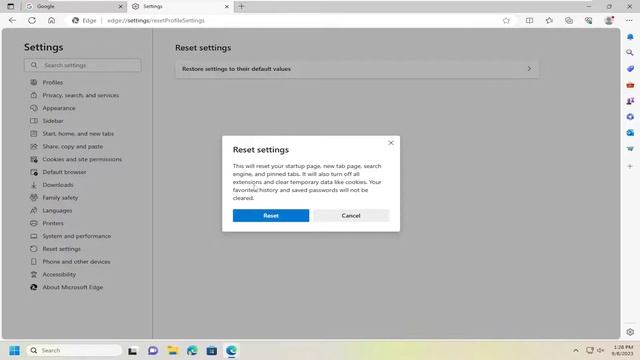640x360 pixels.
Task: Add this page to favorites star
Action: [x=506, y=20]
